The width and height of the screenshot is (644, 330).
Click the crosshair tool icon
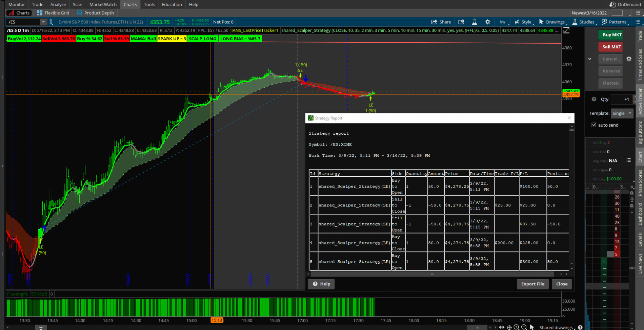point(509,327)
